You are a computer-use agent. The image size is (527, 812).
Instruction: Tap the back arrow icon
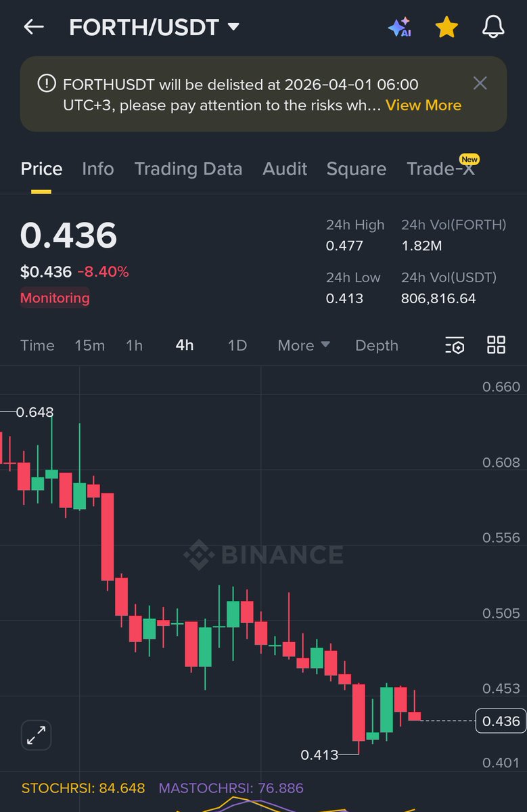tap(33, 27)
